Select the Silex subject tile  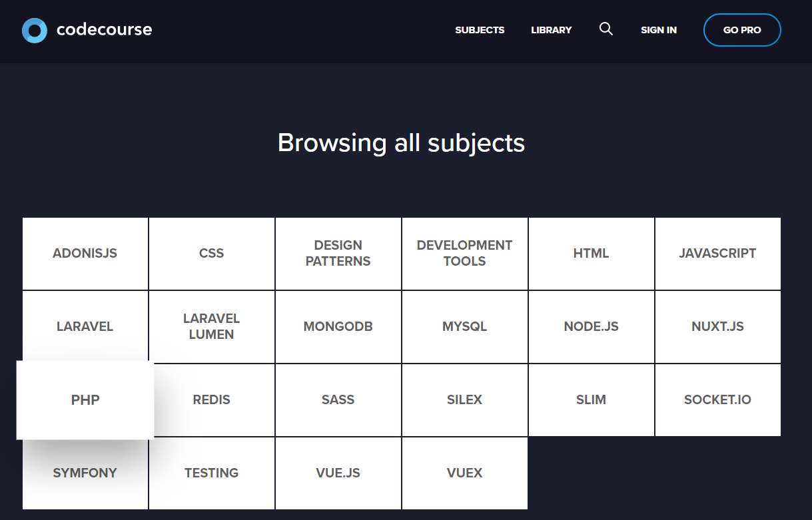point(465,400)
